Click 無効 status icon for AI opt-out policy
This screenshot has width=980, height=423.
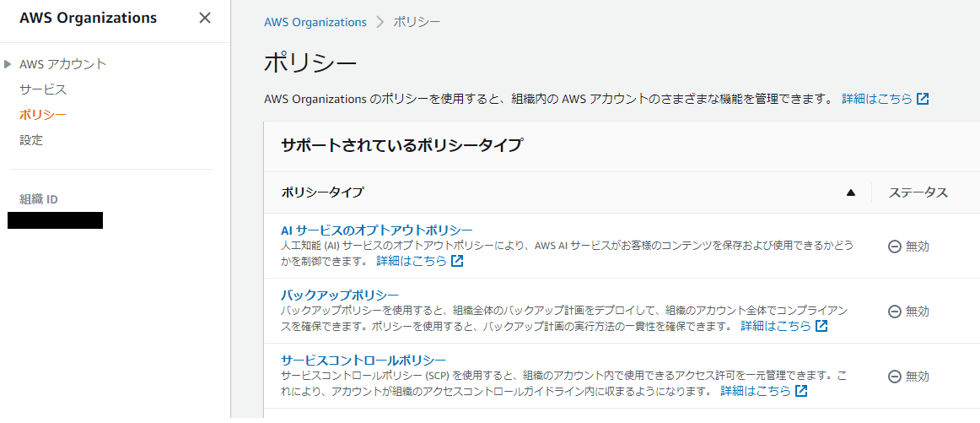(894, 247)
